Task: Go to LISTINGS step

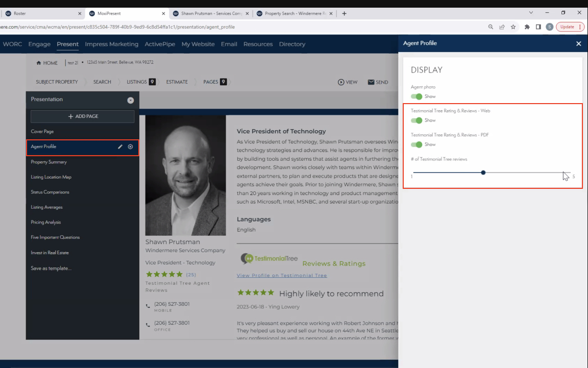Action: 141,82
